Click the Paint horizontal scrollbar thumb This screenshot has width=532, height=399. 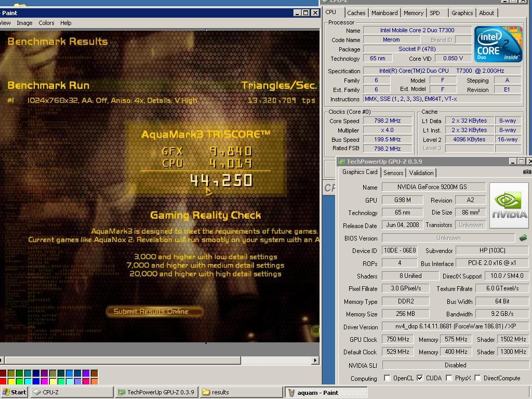tap(123, 360)
